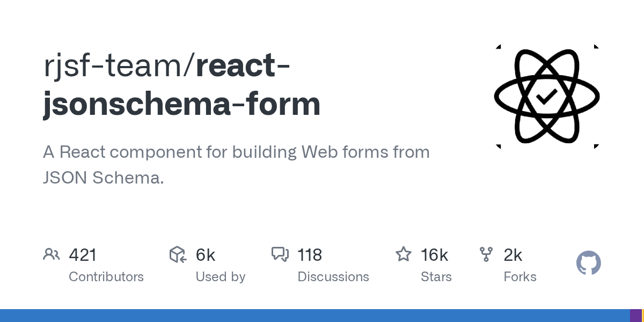Open the GitHub Octocat logo
The width and height of the screenshot is (644, 322).
coord(589,263)
